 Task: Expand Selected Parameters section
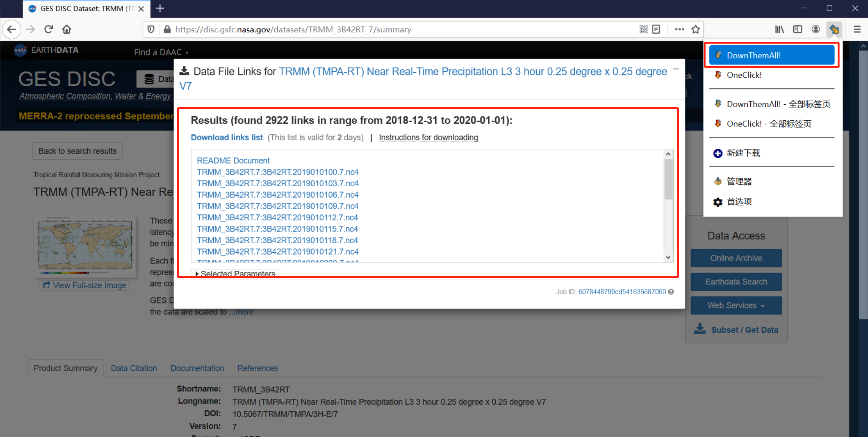pos(235,274)
